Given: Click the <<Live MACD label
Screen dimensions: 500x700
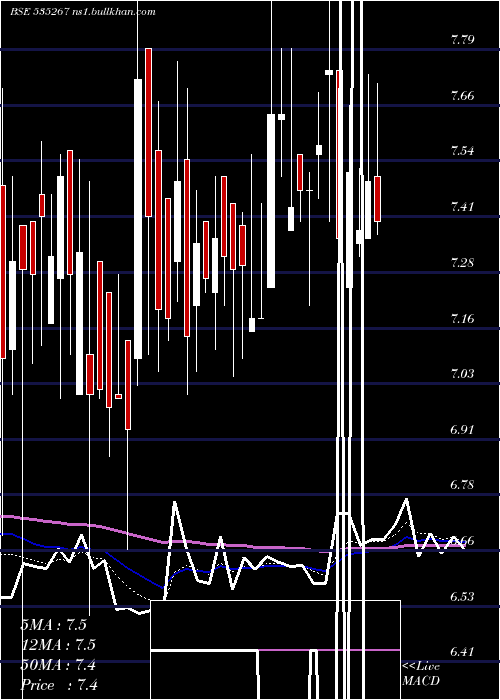Looking at the screenshot, I should [x=421, y=673].
